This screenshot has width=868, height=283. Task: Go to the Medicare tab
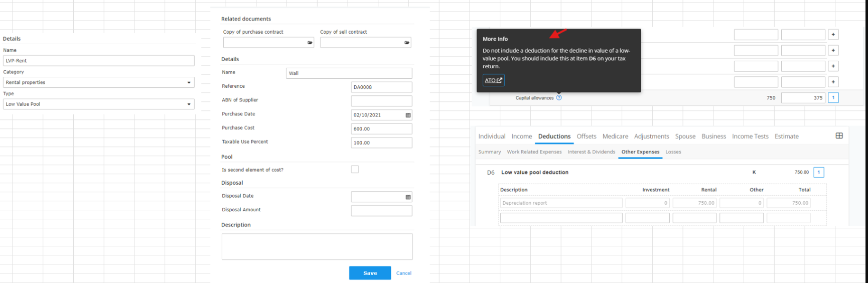click(x=615, y=136)
